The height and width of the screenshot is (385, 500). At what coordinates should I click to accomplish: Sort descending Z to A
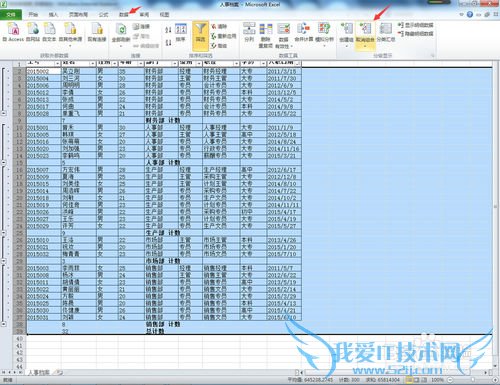168,43
